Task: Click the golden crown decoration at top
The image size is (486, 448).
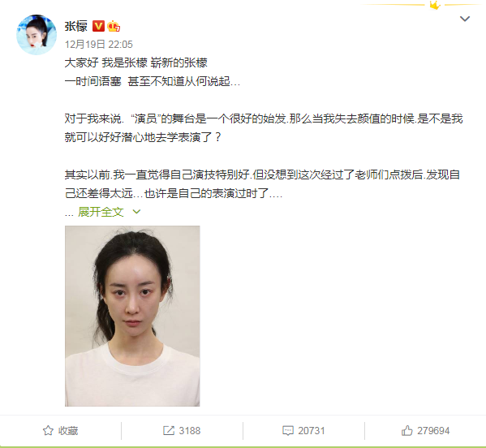Action: tap(435, 5)
